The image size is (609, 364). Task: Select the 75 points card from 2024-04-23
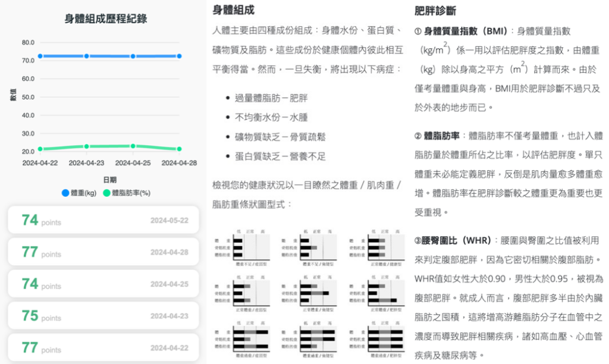[103, 315]
